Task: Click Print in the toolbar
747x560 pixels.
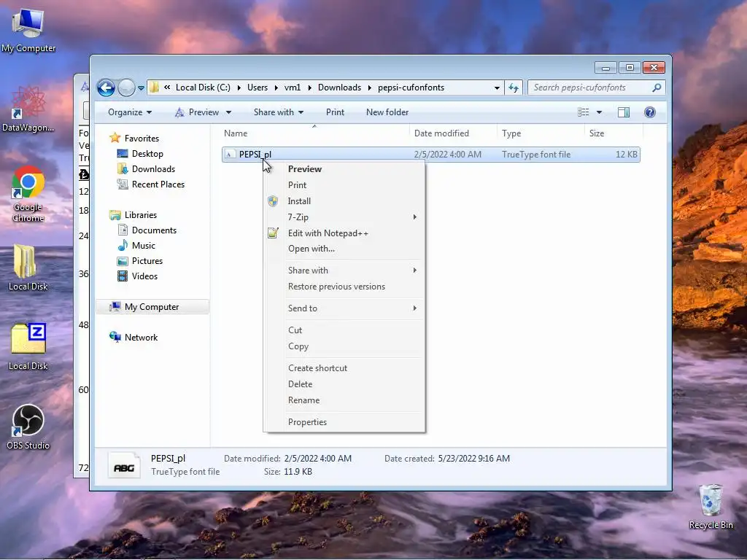Action: pos(335,112)
